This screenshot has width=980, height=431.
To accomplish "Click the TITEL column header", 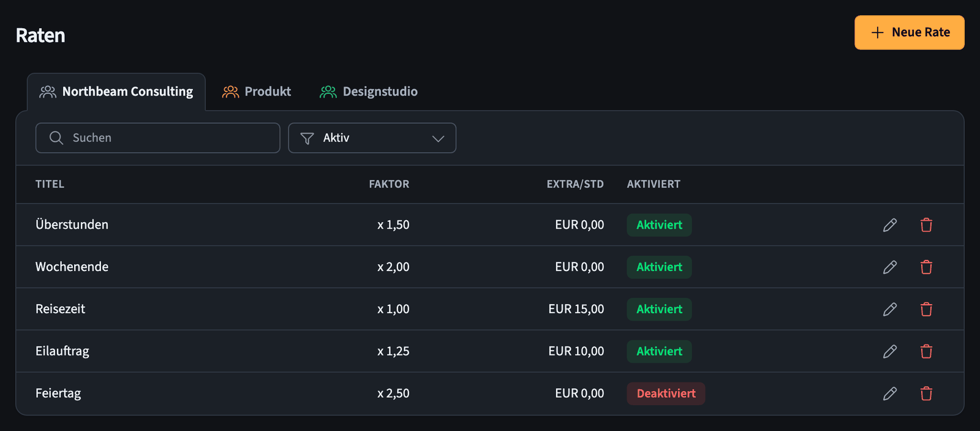I will 50,184.
